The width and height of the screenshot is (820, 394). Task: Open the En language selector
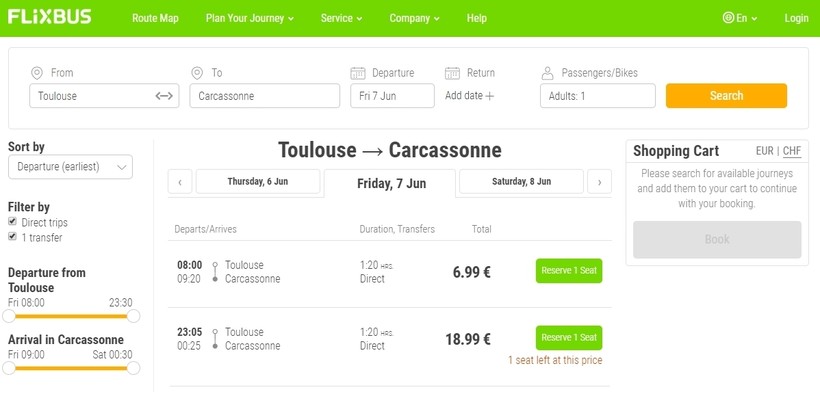pos(740,18)
